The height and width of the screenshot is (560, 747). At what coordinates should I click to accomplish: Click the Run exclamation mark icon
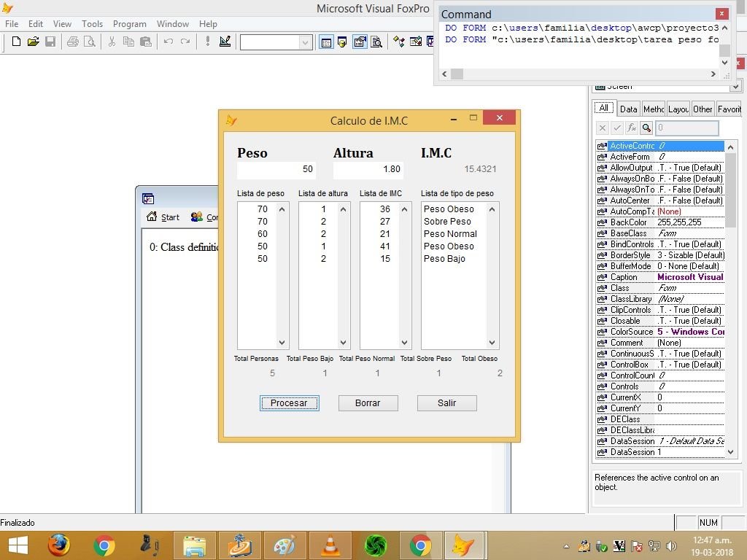pyautogui.click(x=207, y=42)
